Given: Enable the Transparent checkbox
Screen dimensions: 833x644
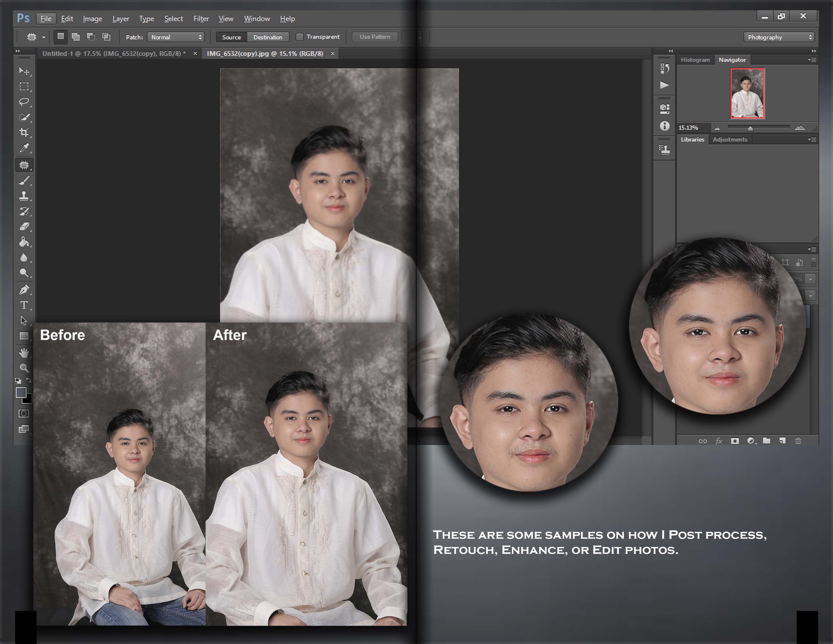Looking at the screenshot, I should [x=300, y=37].
